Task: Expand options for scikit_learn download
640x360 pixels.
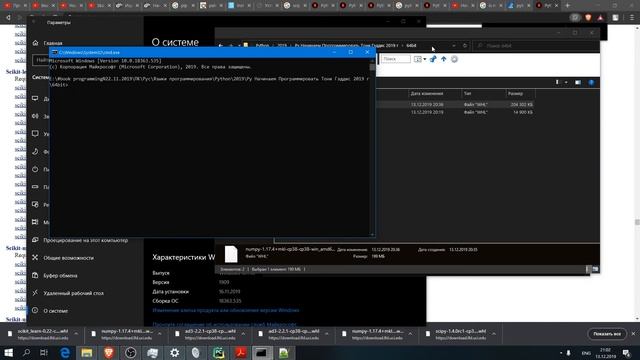Action: click(76, 334)
